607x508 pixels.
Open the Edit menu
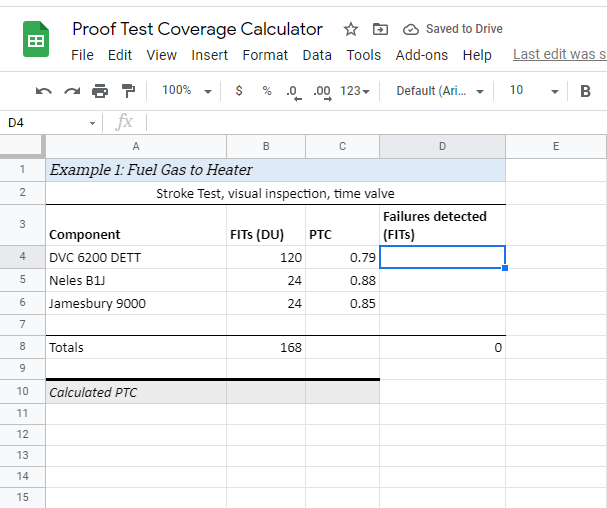(120, 55)
